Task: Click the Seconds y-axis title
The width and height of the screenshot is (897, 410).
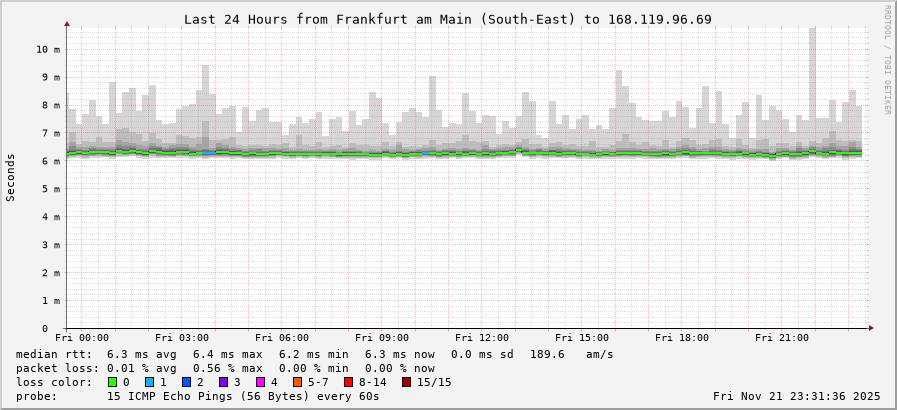Action: pyautogui.click(x=11, y=177)
